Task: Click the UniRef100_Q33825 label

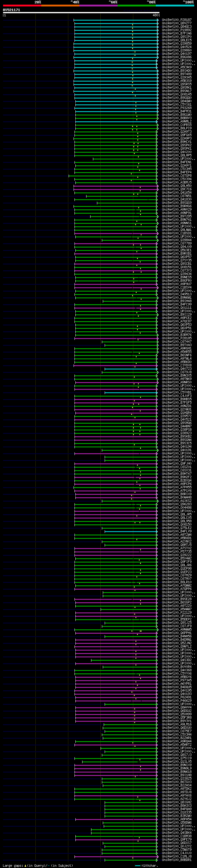Action: [x=177, y=779]
